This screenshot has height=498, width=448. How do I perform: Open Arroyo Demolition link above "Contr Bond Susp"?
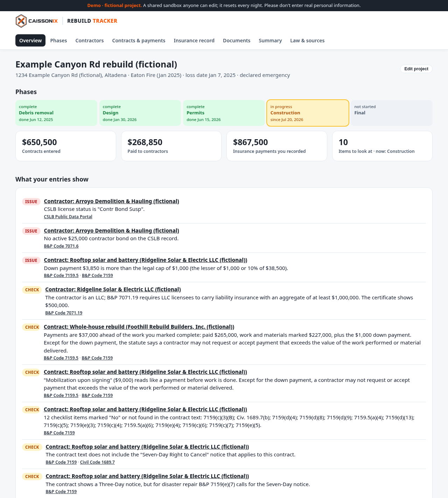[x=111, y=201]
